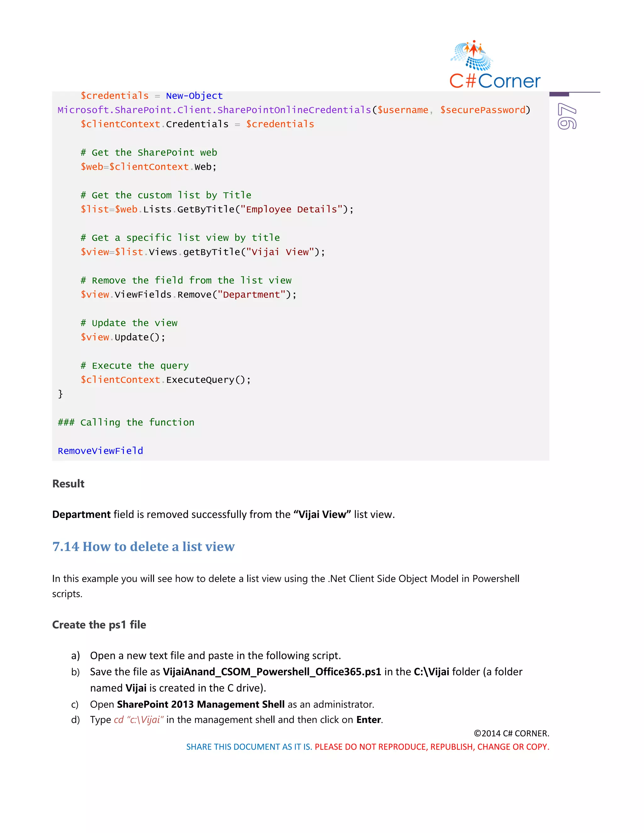Click the '$clientContext.ExecuteQuery();' line
The image size is (644, 833).
(x=166, y=380)
